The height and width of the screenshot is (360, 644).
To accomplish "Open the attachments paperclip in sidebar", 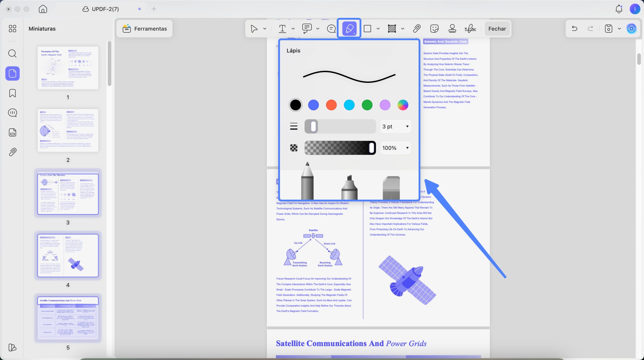I will point(12,152).
